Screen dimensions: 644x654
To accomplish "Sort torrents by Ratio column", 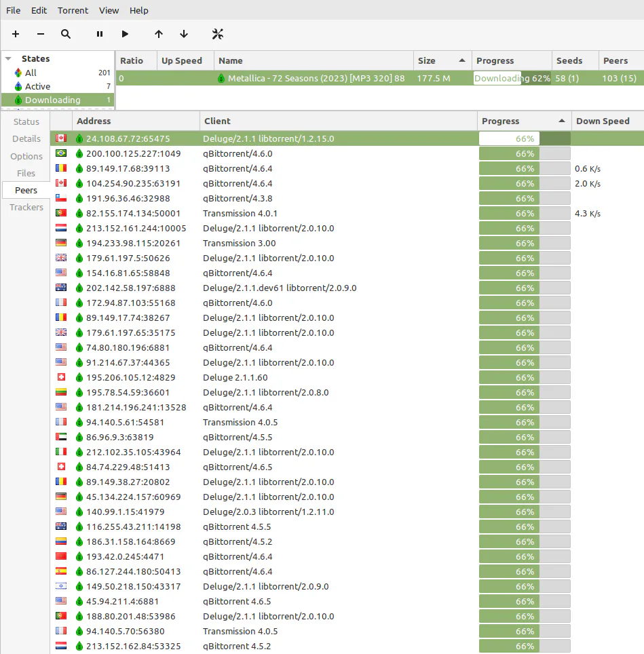I will [x=136, y=60].
